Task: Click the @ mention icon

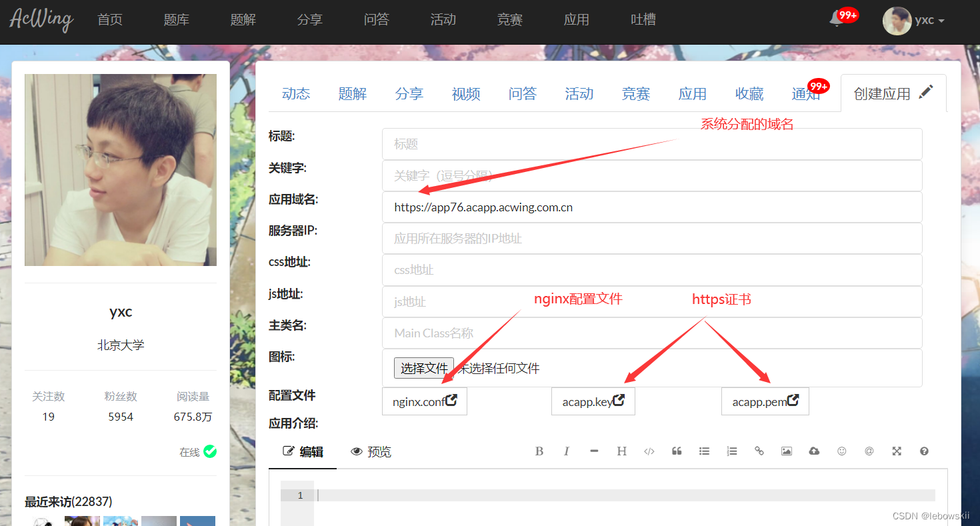Action: point(869,451)
